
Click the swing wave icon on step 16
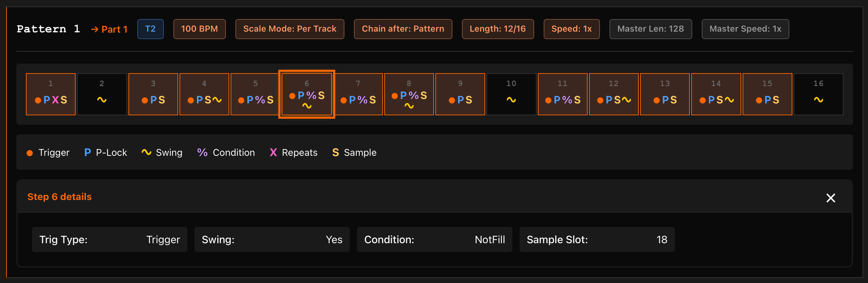(819, 99)
